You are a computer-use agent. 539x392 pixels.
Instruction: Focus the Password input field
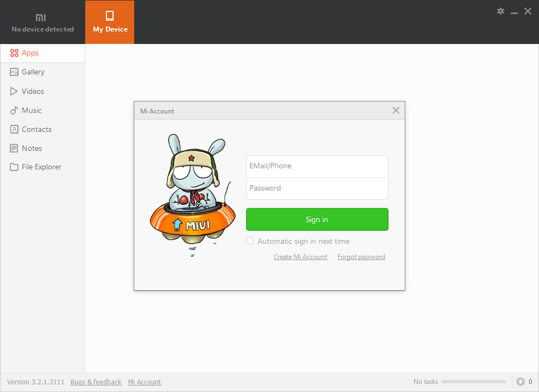coord(317,188)
